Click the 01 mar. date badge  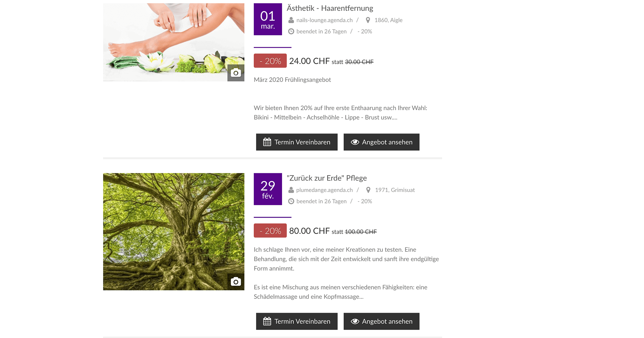pos(268,19)
